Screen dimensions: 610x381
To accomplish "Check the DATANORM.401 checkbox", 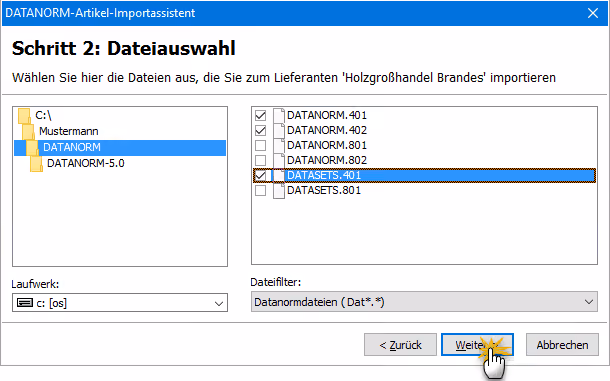I will (260, 115).
